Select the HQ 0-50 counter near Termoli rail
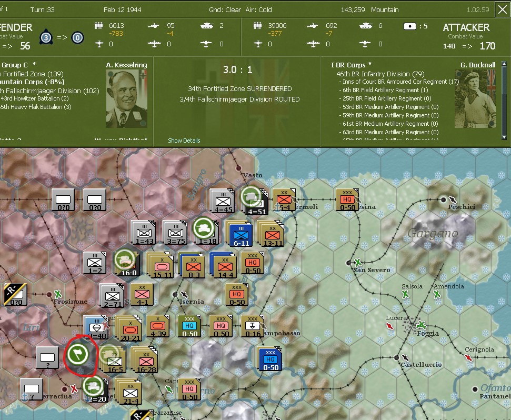This screenshot has width=511, height=420. (x=347, y=200)
